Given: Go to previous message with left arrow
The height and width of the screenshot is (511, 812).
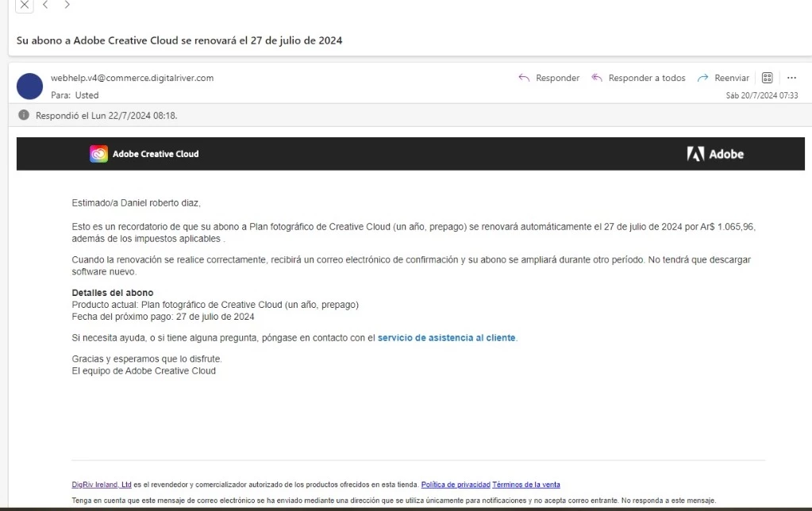Looking at the screenshot, I should coord(45,5).
